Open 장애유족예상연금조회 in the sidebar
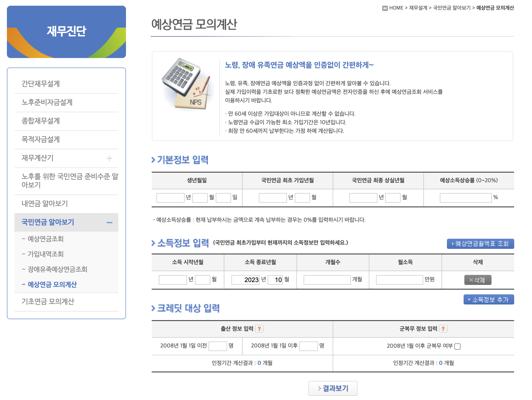This screenshot has width=532, height=400. (x=57, y=269)
